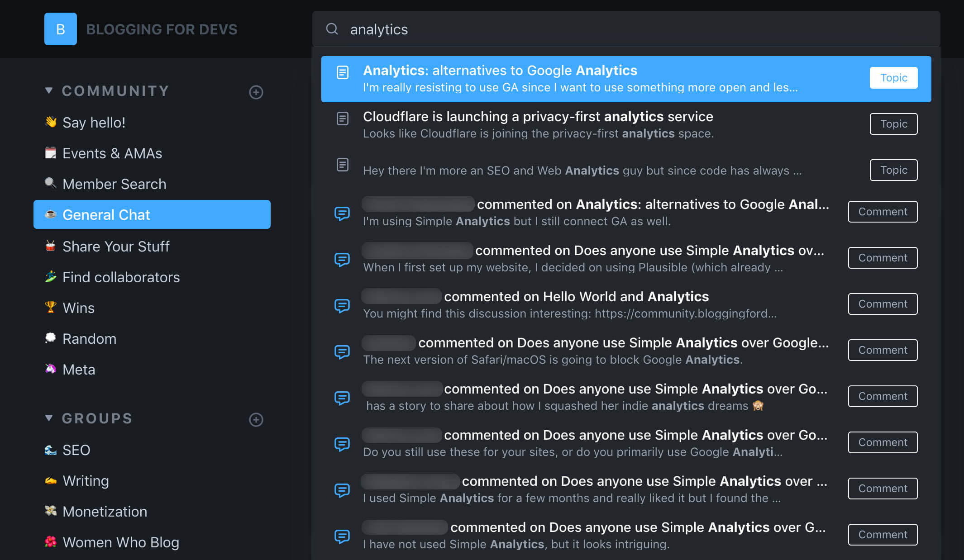Open the Random space
The height and width of the screenshot is (560, 964).
point(152,338)
